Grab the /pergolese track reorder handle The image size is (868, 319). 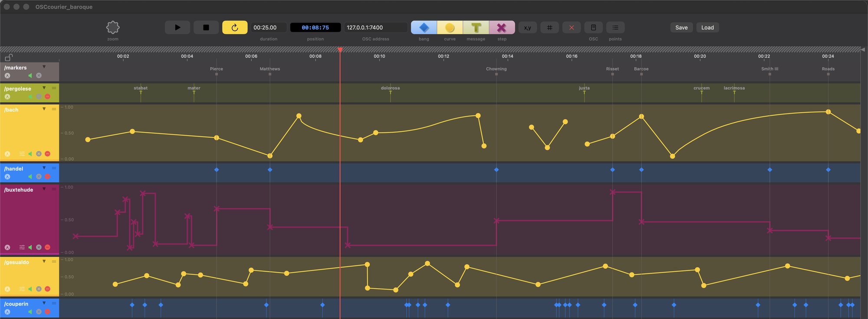click(54, 88)
